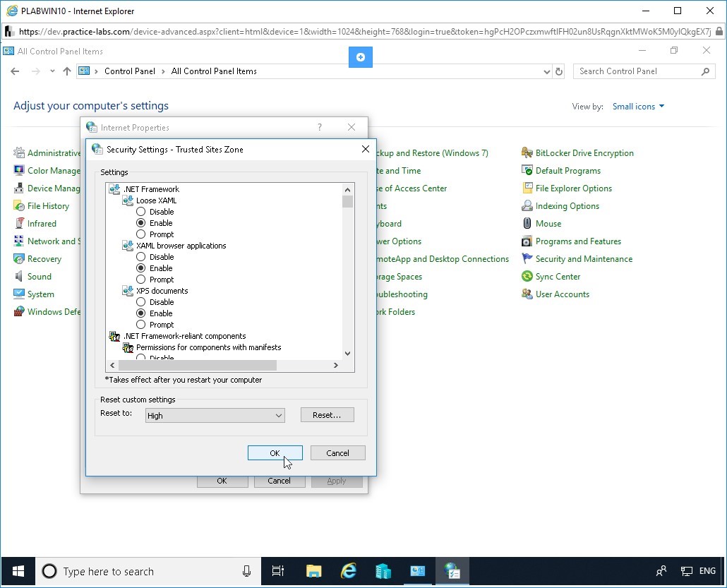Click Cancel in Internet Properties dialog
The width and height of the screenshot is (727, 588).
click(279, 481)
